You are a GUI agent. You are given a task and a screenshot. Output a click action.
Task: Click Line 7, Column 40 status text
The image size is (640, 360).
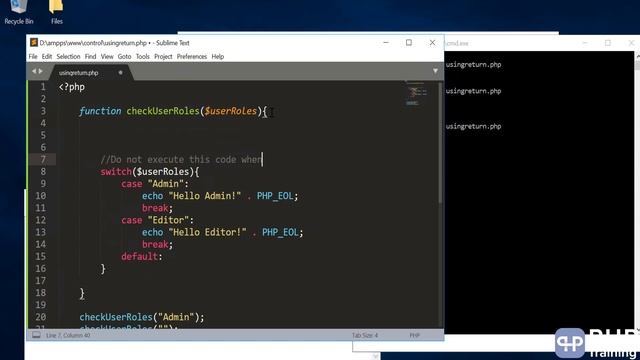click(x=68, y=335)
